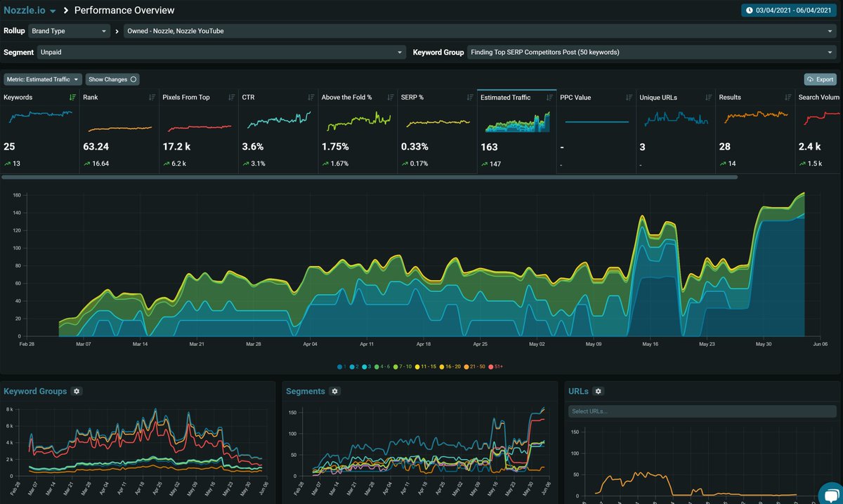This screenshot has width=843, height=504.
Task: Click the Keyword Groups panel heading
Action: (35, 391)
